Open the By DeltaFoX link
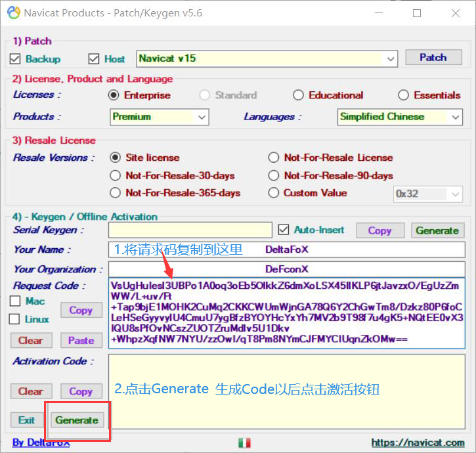Image resolution: width=476 pixels, height=453 pixels. 41,442
